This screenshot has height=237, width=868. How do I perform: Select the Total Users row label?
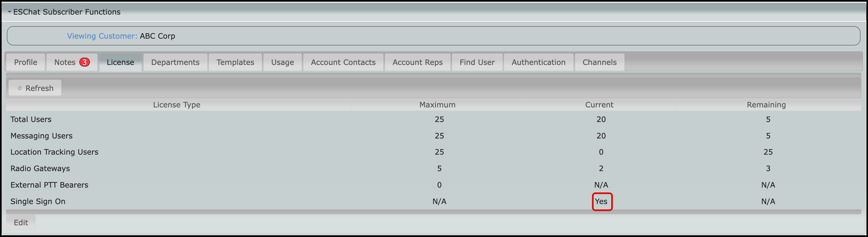pyautogui.click(x=31, y=119)
